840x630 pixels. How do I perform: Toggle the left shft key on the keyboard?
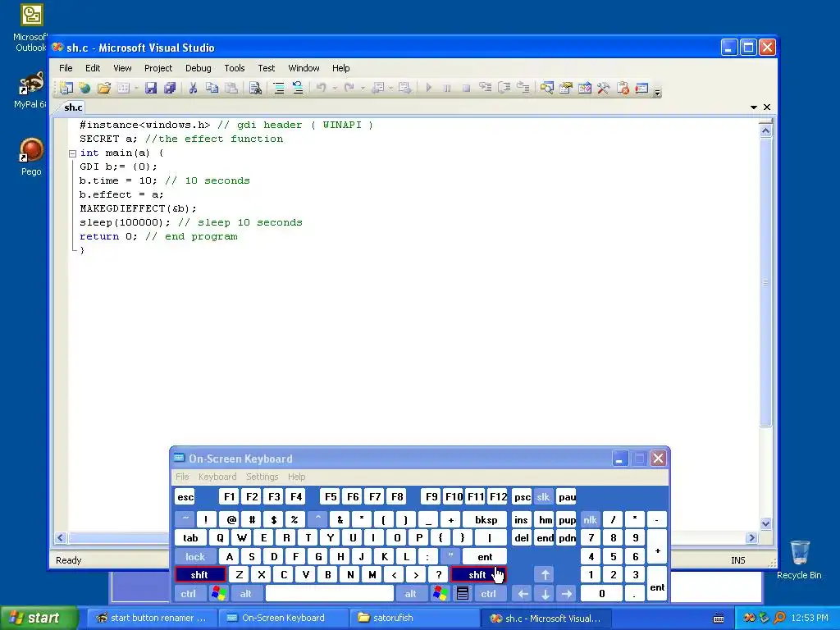pos(200,575)
